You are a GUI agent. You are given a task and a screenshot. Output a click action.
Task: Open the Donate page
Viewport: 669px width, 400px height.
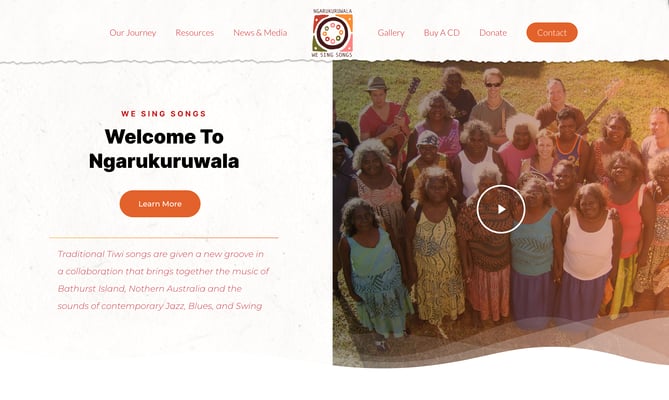coord(493,32)
